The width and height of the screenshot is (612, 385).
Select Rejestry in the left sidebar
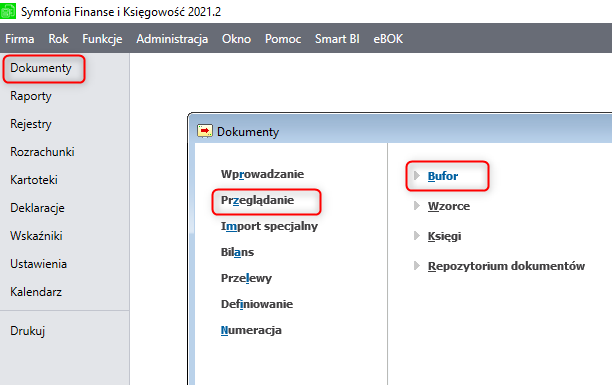pyautogui.click(x=31, y=124)
